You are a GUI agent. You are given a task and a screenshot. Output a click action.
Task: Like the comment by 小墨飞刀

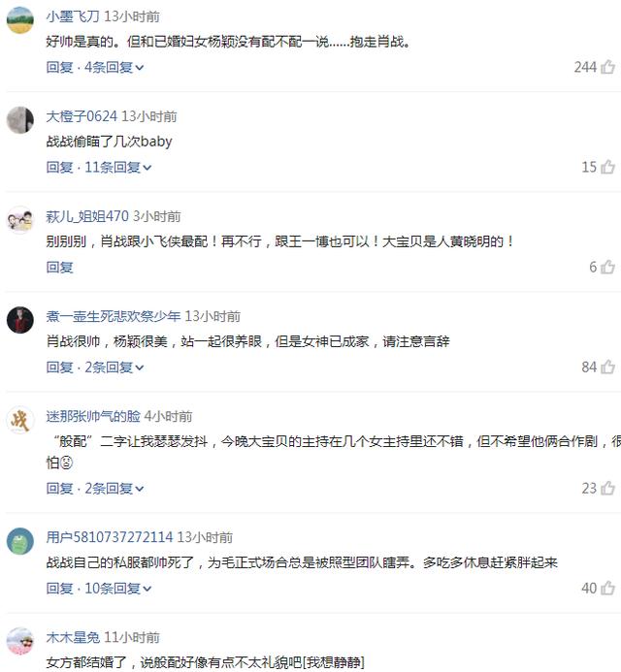coord(607,67)
